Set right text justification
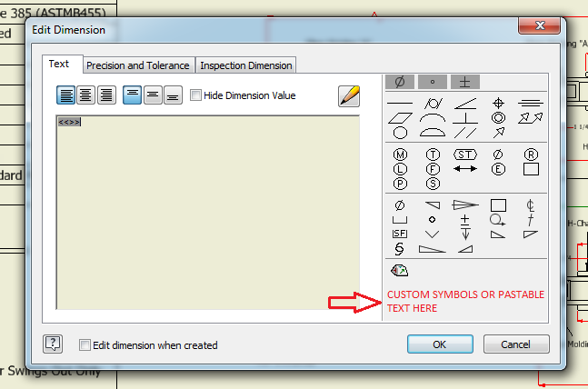The height and width of the screenshot is (389, 588). (x=106, y=95)
